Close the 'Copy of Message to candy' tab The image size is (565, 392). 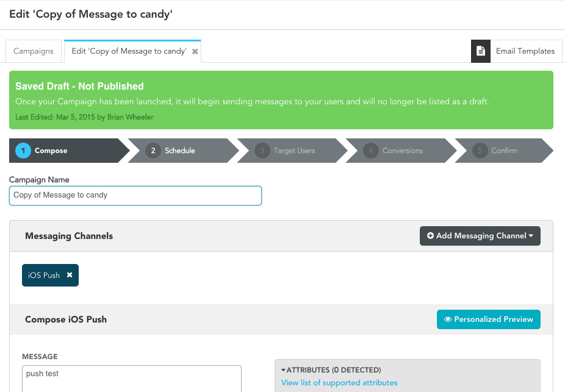pos(195,52)
